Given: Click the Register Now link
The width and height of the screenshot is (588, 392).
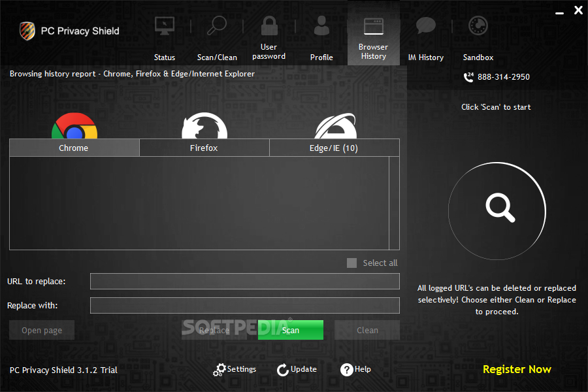Looking at the screenshot, I should click(x=517, y=369).
